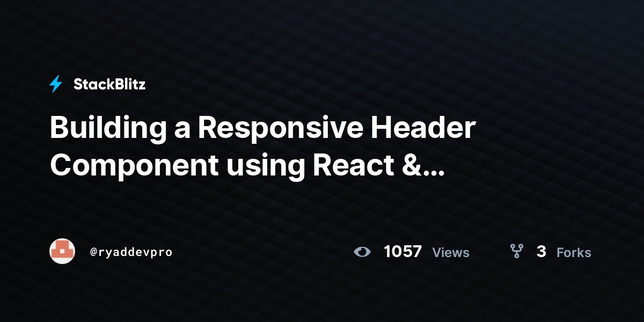644x322 pixels.
Task: Open the ryaddevpro user avatar
Action: [x=62, y=251]
